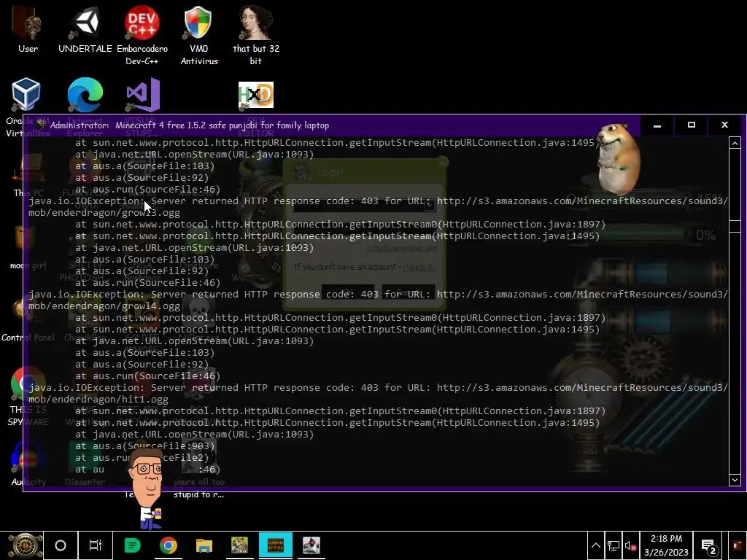Expand hidden system tray icons chevron
Screen dimensions: 747x560
595,546
